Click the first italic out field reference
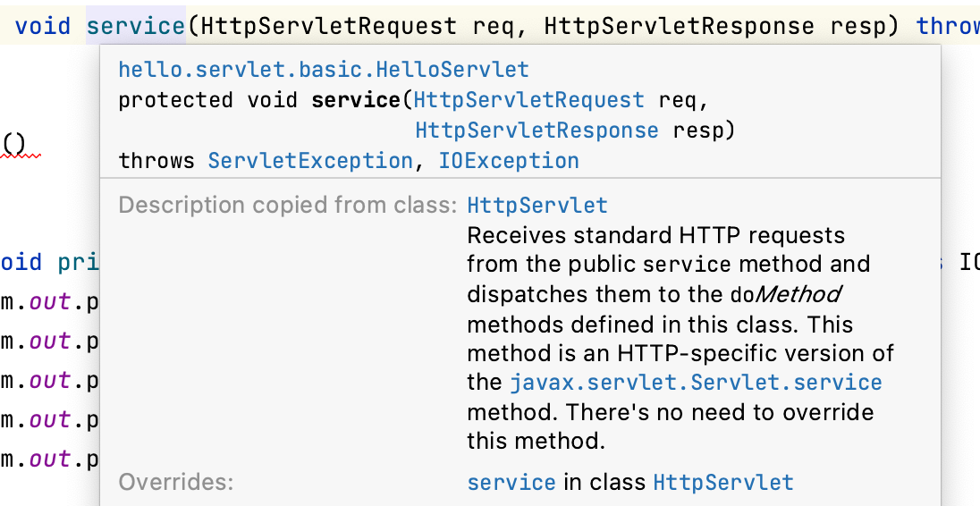 click(50, 302)
